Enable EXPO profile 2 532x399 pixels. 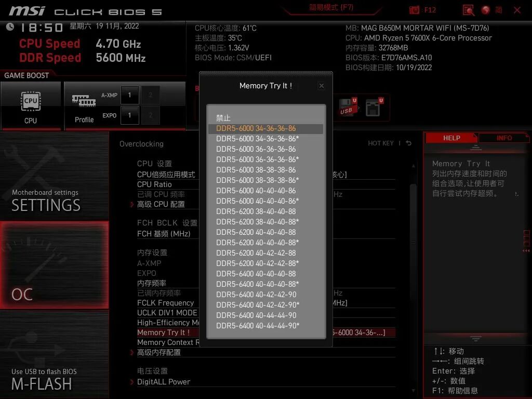150,115
